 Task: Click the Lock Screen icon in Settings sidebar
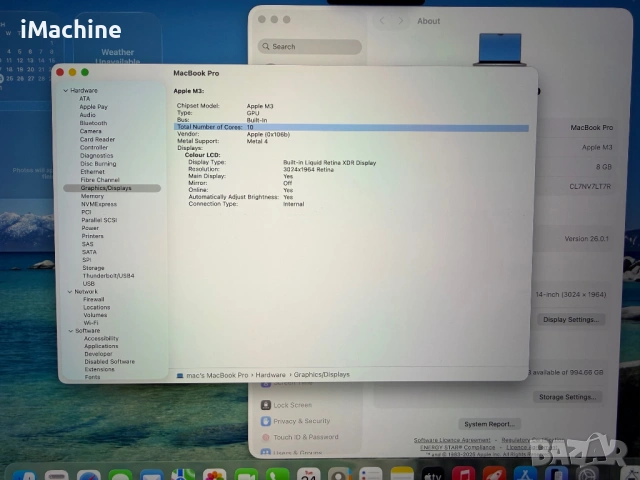pyautogui.click(x=266, y=404)
